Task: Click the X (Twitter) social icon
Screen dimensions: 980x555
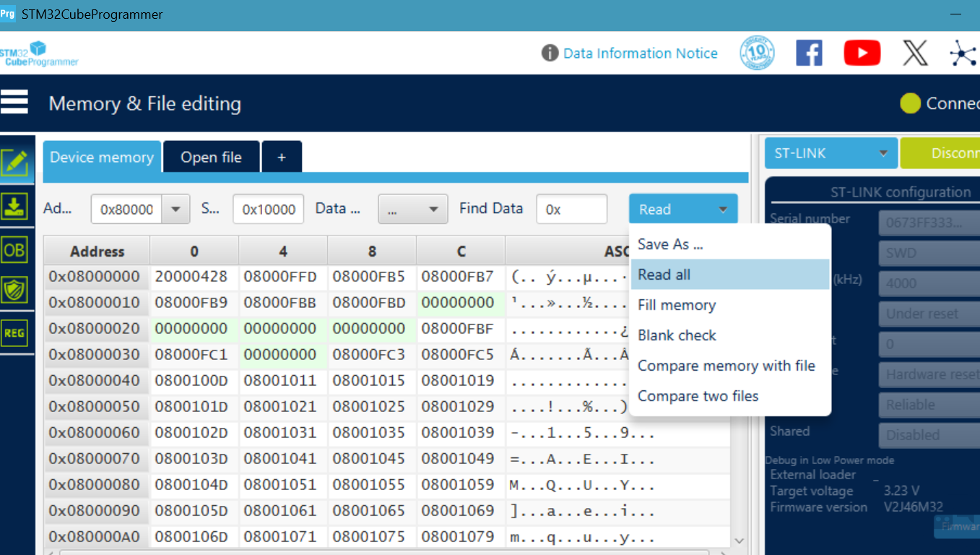Action: coord(915,53)
